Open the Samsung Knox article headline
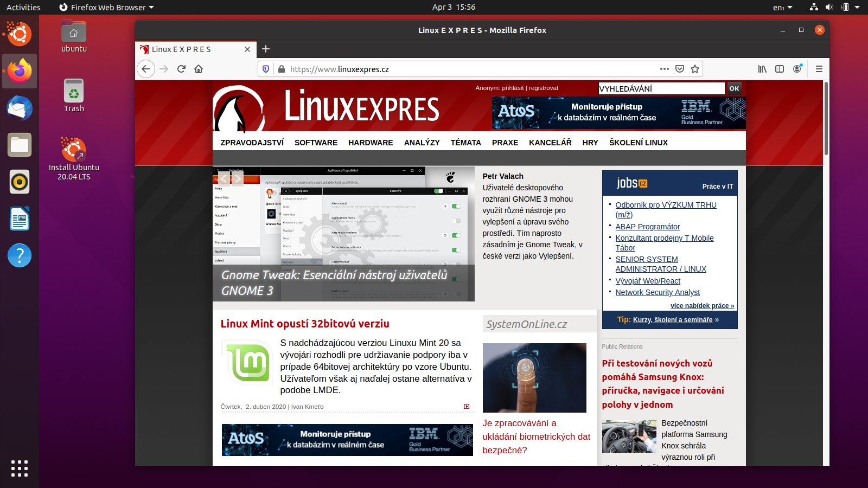The image size is (868, 488). click(663, 384)
